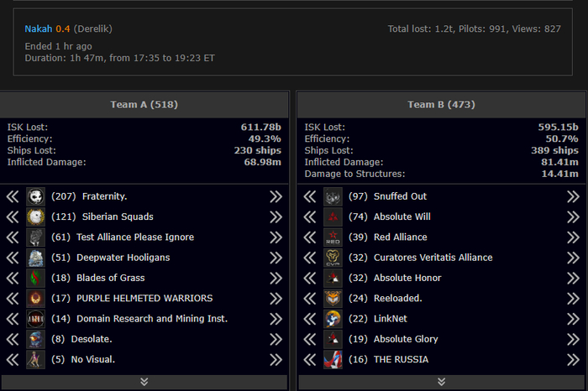Select the Team A (518) header
Image resolution: width=588 pixels, height=391 pixels.
point(144,104)
